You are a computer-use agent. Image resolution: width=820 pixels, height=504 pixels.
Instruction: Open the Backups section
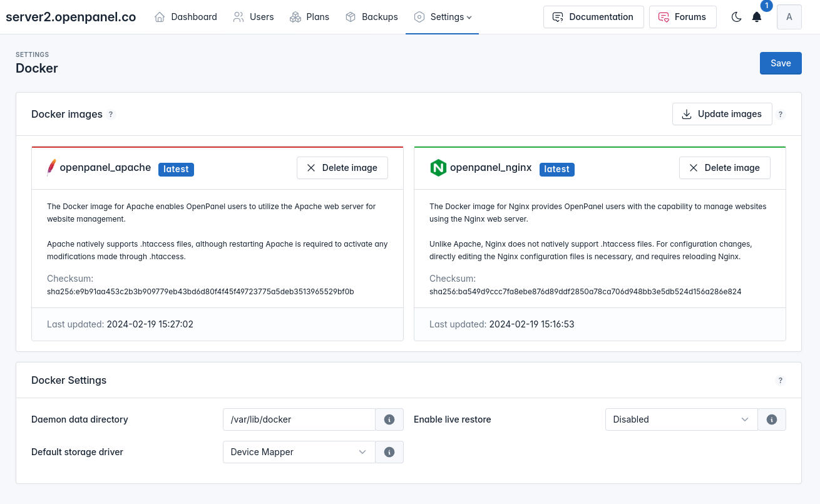coord(372,17)
